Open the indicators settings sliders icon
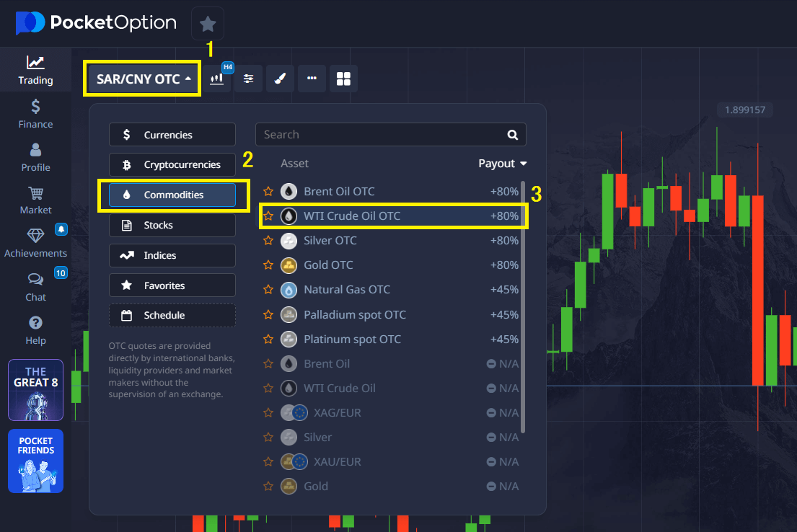The height and width of the screenshot is (532, 797). (x=249, y=79)
